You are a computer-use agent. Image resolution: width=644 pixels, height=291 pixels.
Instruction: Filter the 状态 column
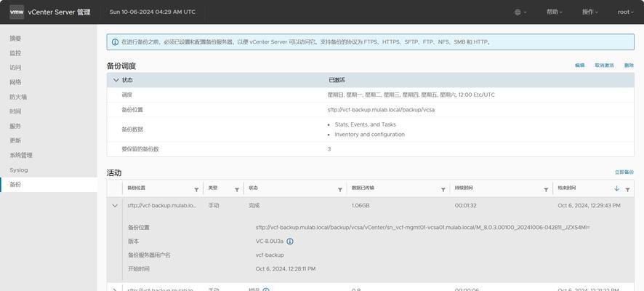point(340,189)
